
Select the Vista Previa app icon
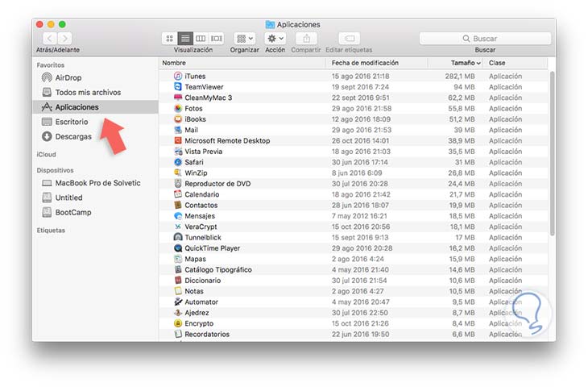(x=178, y=152)
